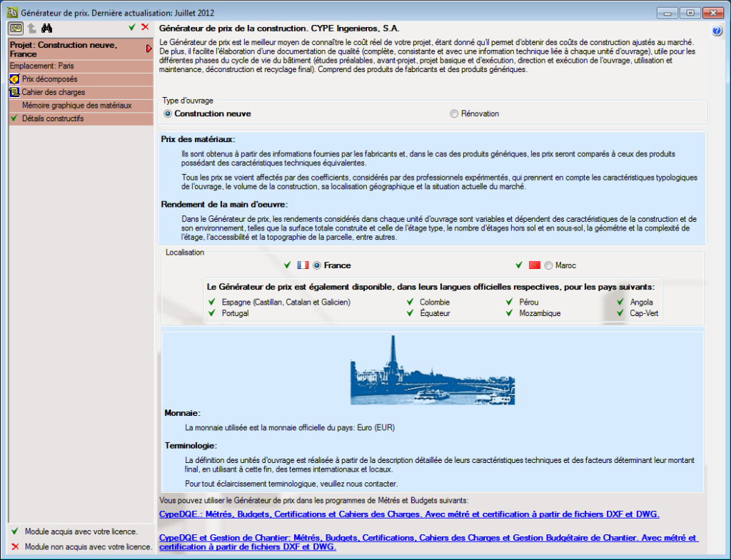The width and height of the screenshot is (731, 560).
Task: Select the France localisation radio button
Action: (x=317, y=265)
